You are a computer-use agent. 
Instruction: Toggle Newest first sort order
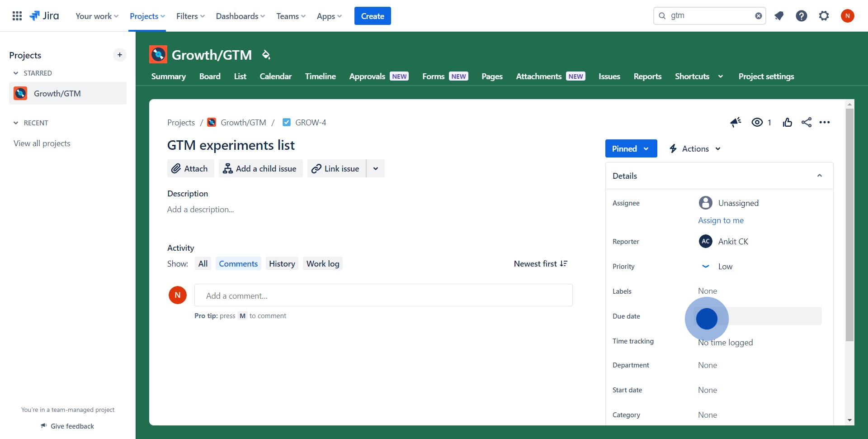(540, 264)
